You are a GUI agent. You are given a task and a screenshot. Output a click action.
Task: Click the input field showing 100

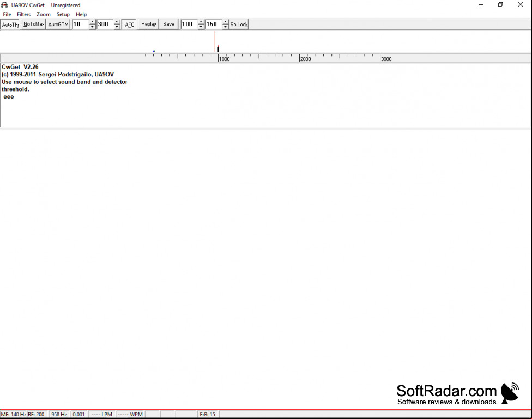[x=189, y=25]
